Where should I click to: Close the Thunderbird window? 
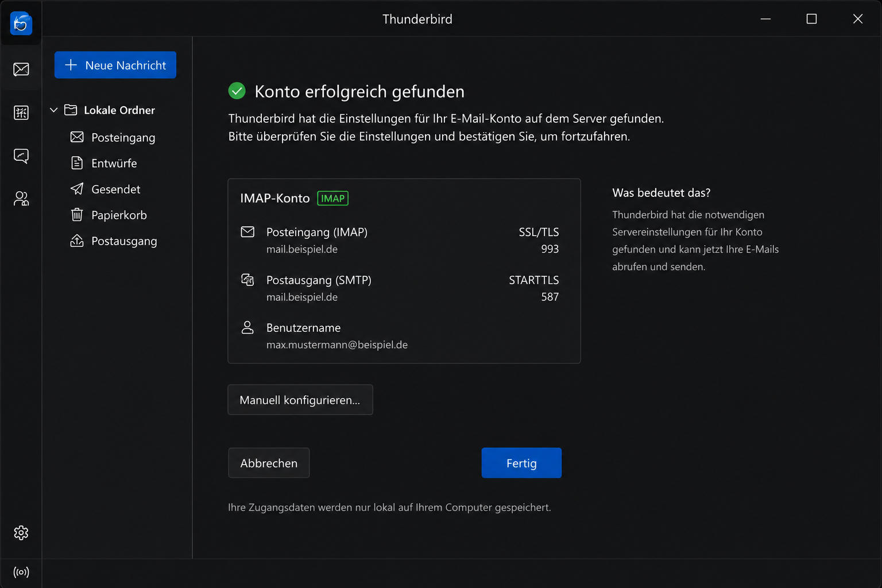point(858,19)
